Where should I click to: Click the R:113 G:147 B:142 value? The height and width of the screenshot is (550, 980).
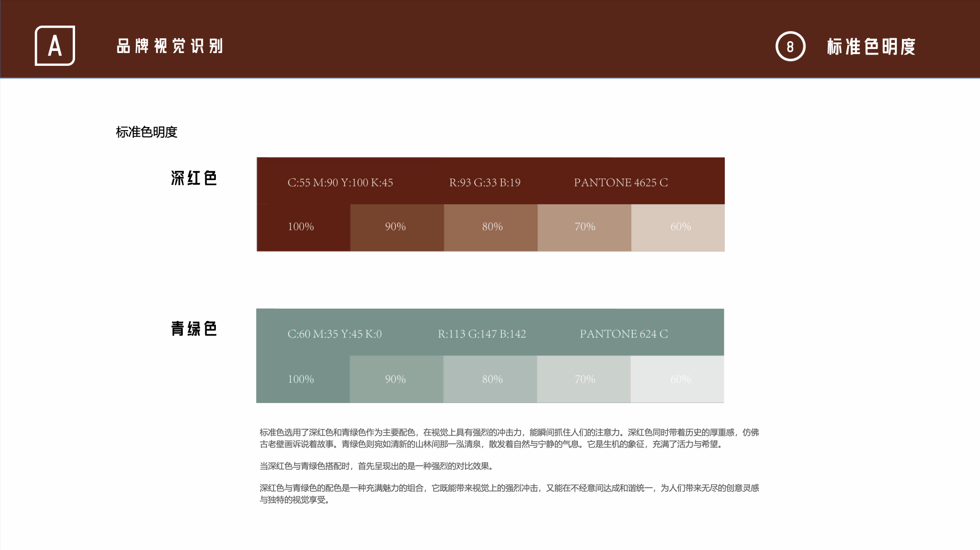click(482, 334)
